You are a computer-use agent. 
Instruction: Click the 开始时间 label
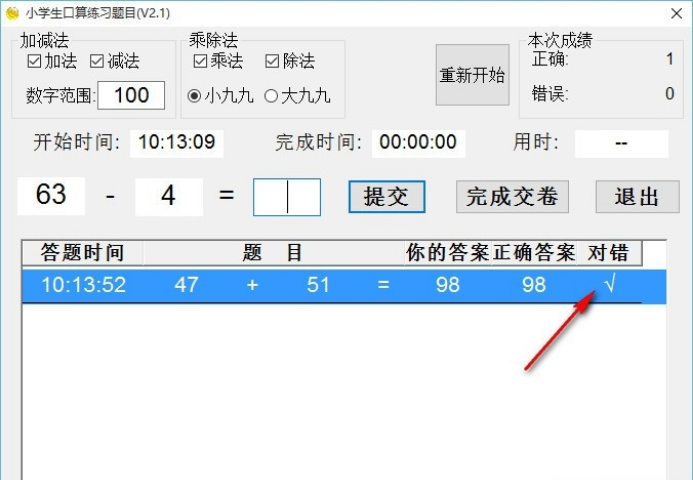pos(76,143)
